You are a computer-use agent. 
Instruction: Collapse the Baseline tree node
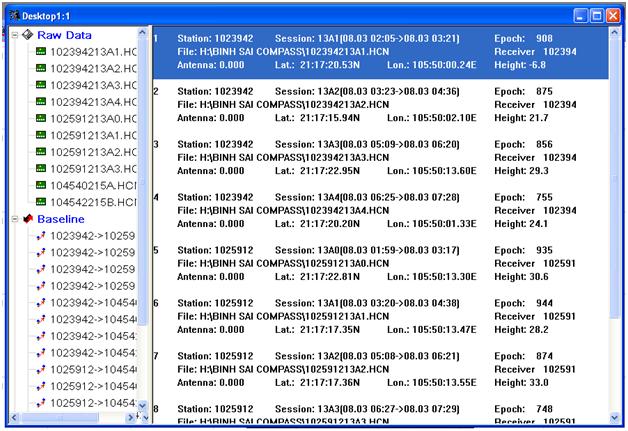coord(13,218)
